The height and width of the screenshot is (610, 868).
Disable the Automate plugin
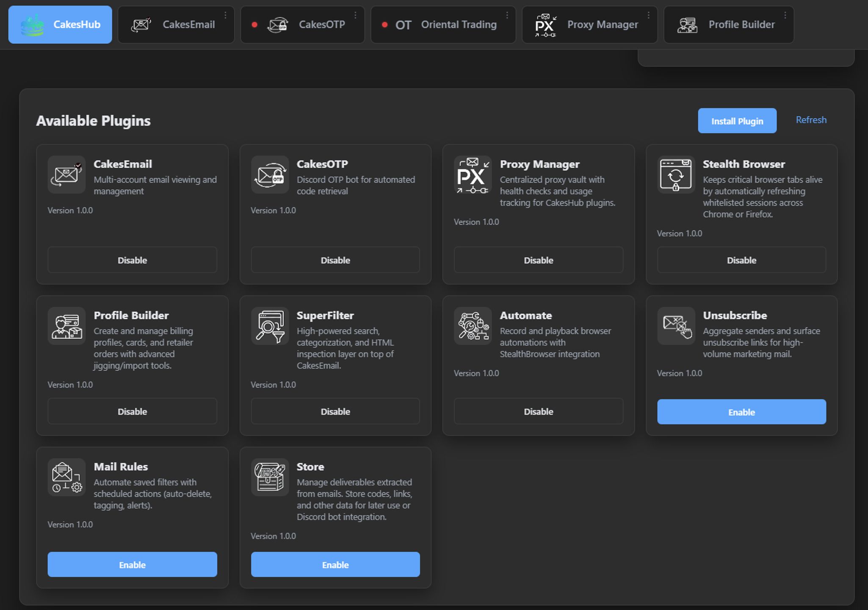[x=538, y=411]
